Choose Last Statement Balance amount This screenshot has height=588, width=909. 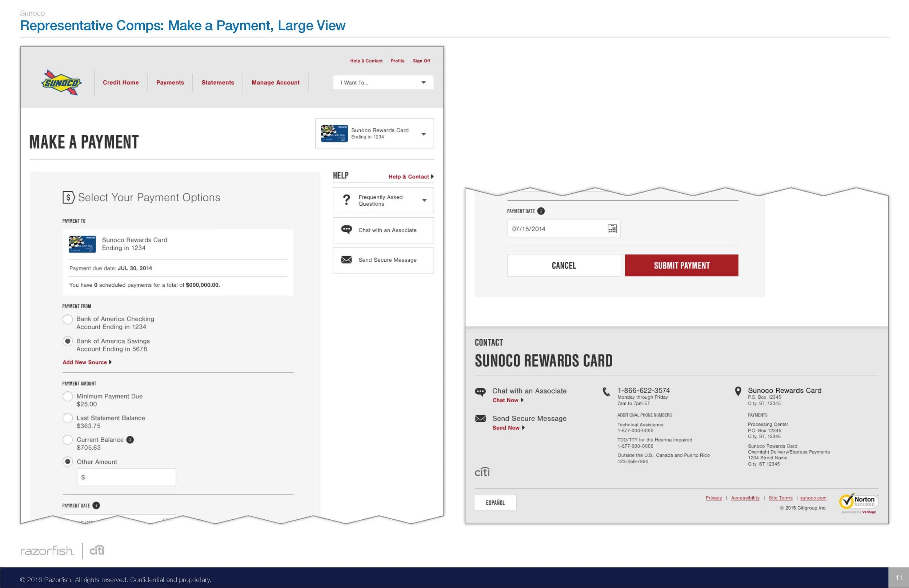pyautogui.click(x=68, y=418)
